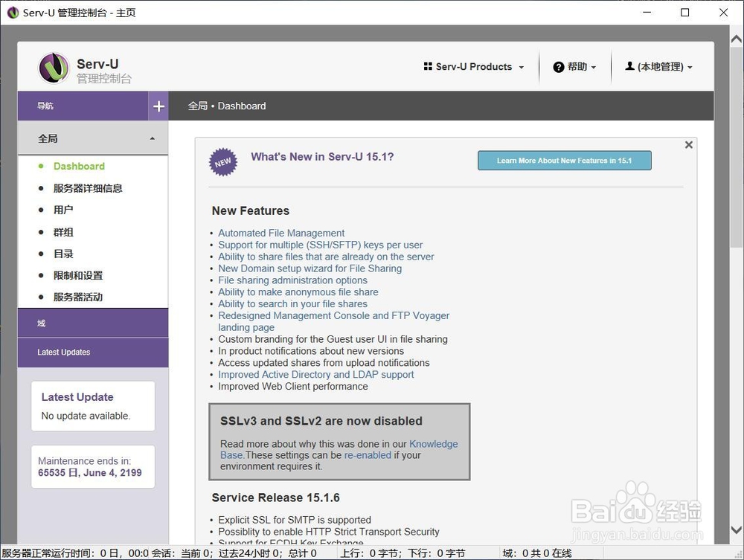Open the (本地管理) account dropdown
The width and height of the screenshot is (744, 560).
(x=658, y=67)
